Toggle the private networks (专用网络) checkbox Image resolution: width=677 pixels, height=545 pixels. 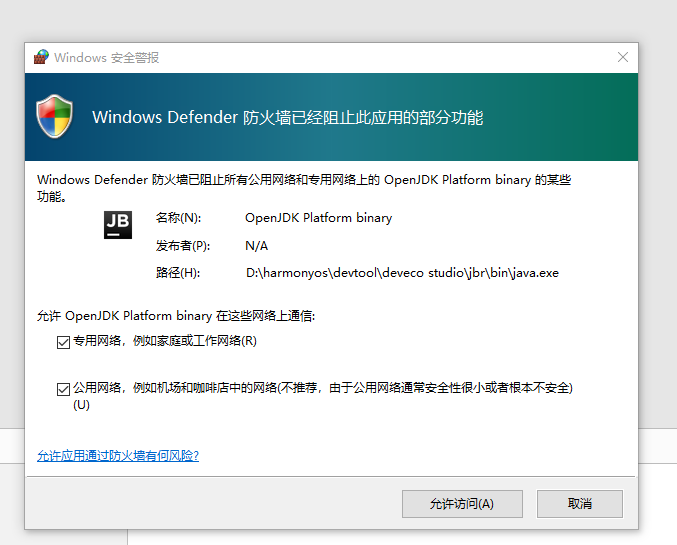tap(63, 342)
